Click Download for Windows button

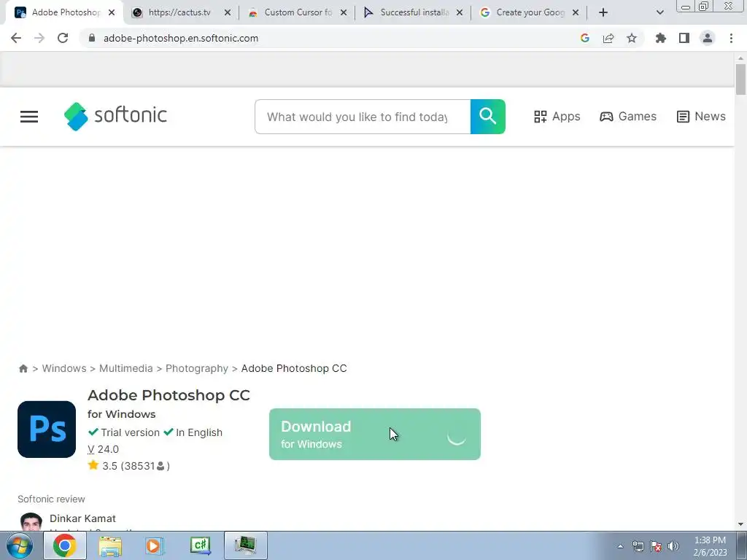click(375, 435)
